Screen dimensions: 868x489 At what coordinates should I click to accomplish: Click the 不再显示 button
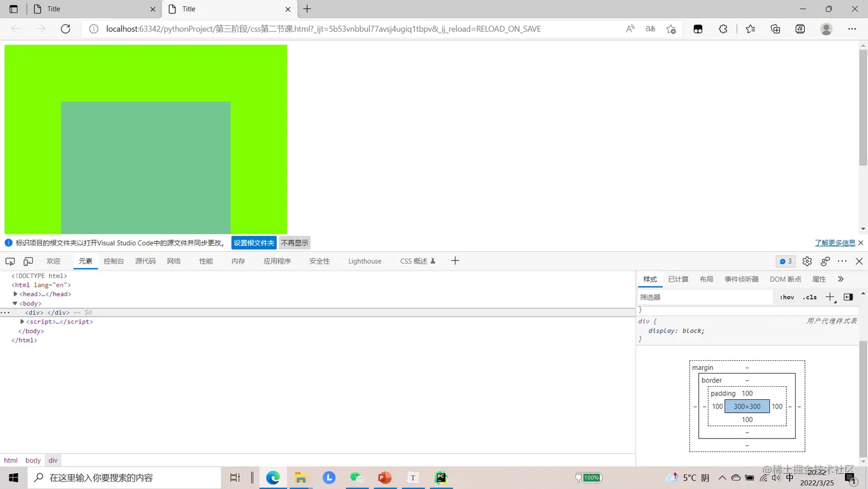click(294, 242)
